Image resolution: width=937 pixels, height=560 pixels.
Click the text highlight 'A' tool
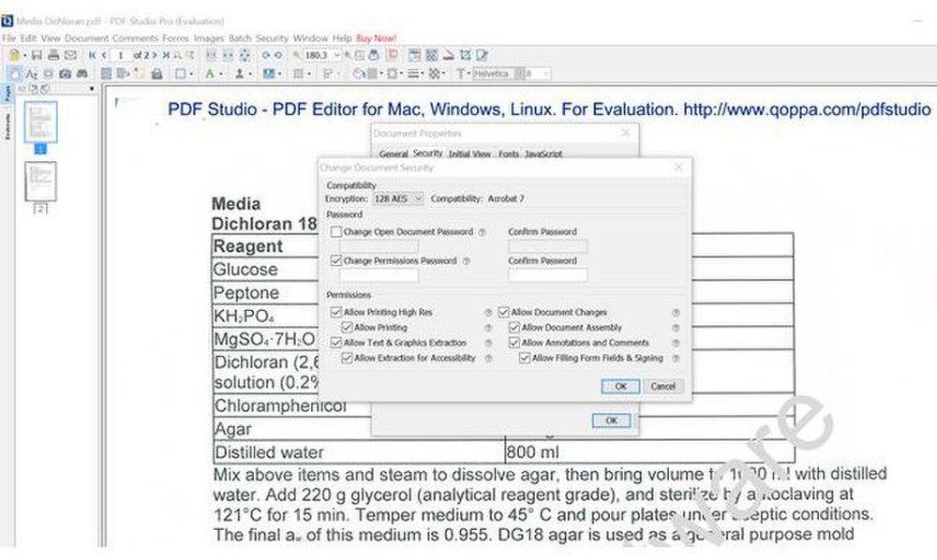210,74
